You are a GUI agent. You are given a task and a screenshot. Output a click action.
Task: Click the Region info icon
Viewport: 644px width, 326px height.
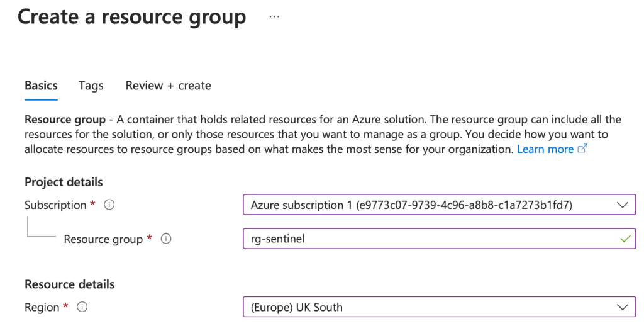coord(82,307)
